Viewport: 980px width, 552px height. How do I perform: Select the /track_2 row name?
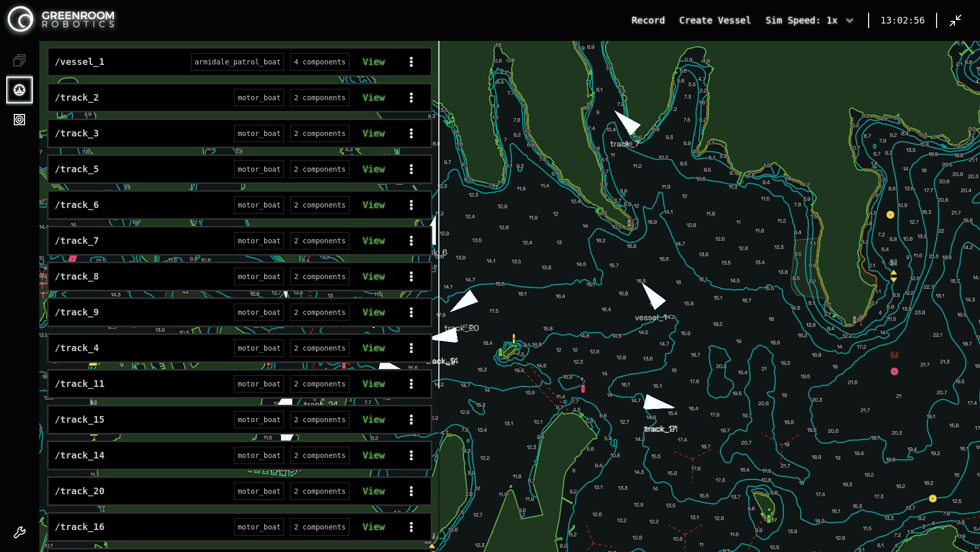click(77, 98)
